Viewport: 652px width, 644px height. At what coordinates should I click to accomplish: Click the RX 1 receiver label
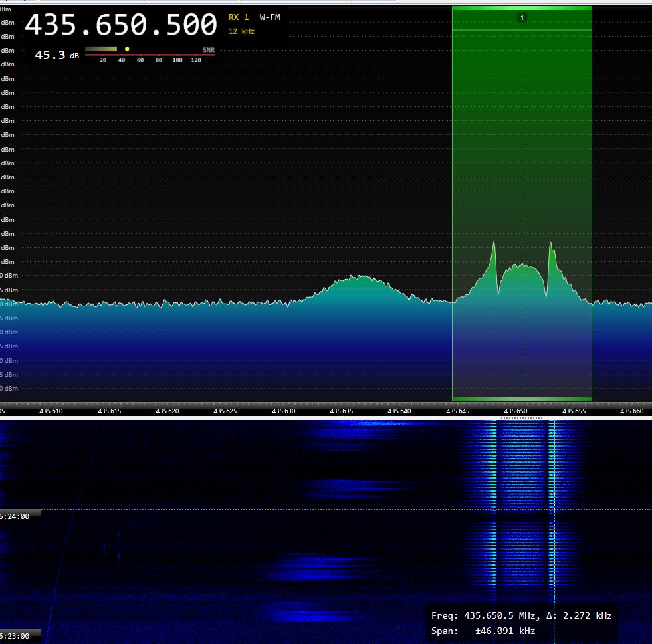point(239,17)
